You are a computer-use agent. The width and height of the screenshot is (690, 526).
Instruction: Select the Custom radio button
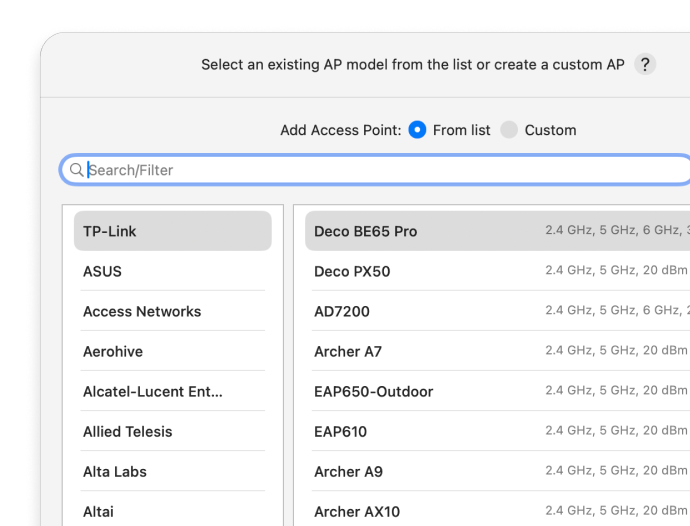tap(509, 130)
